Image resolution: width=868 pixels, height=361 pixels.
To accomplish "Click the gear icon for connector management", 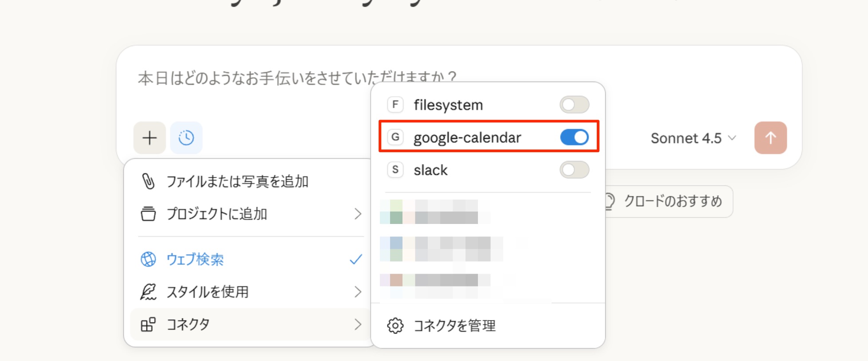I will pyautogui.click(x=395, y=326).
